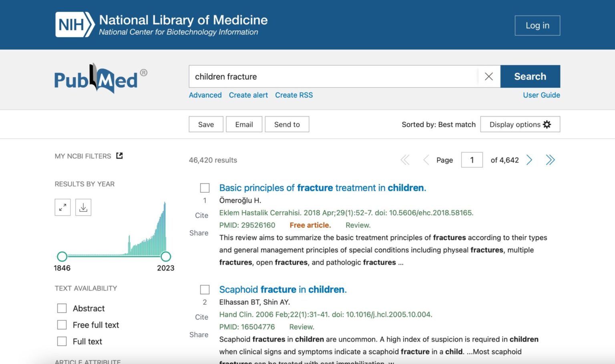Open the Display options gear menu
615x364 pixels.
pyautogui.click(x=520, y=124)
